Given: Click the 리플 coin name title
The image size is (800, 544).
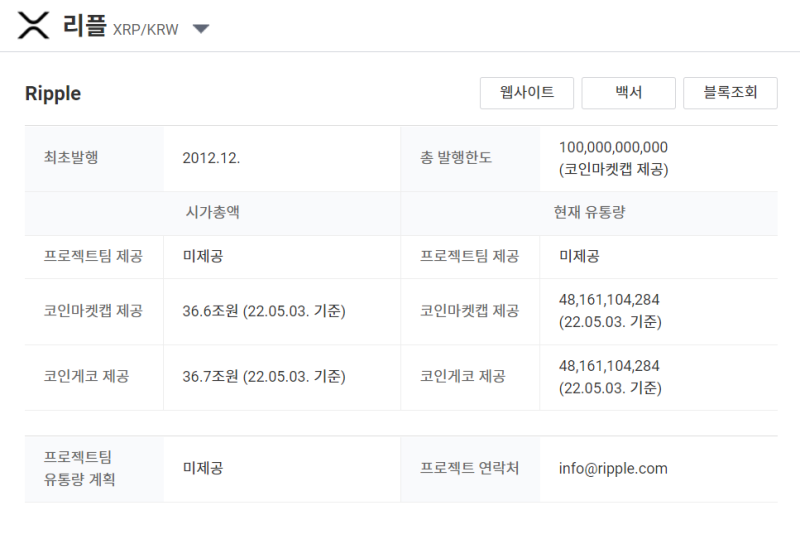Looking at the screenshot, I should 84,26.
